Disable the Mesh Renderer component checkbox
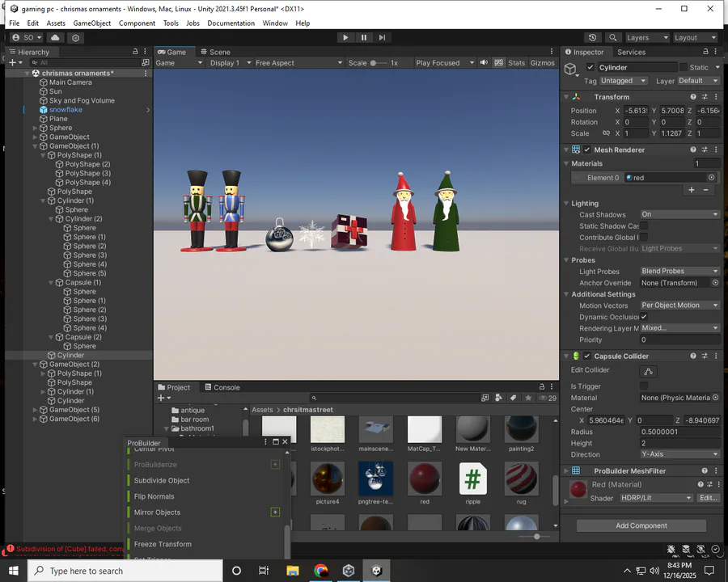Viewport: 728px width, 582px height. pos(587,150)
